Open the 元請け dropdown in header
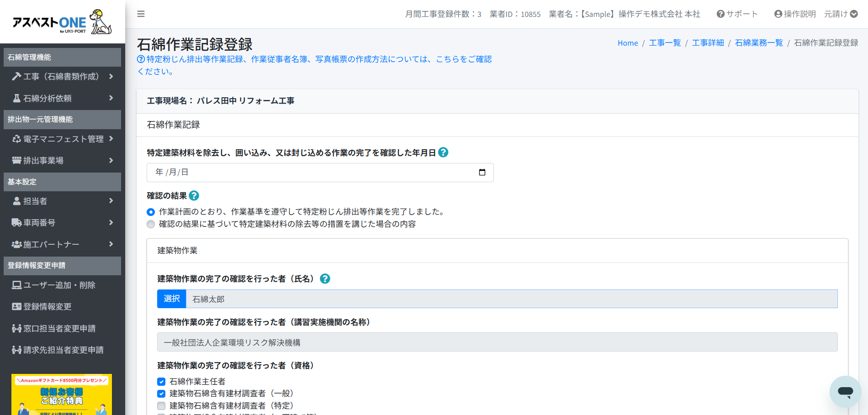 (x=841, y=14)
